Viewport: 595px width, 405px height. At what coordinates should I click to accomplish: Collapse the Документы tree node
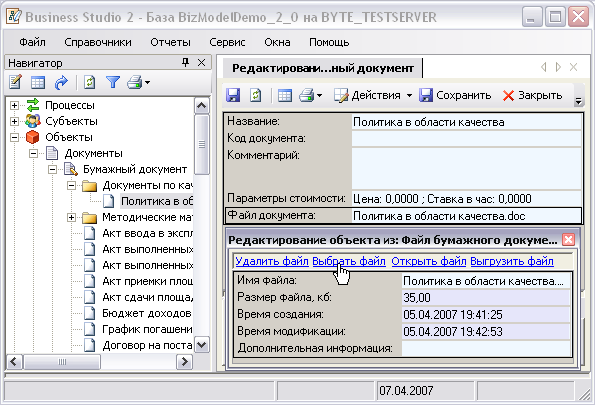click(33, 153)
